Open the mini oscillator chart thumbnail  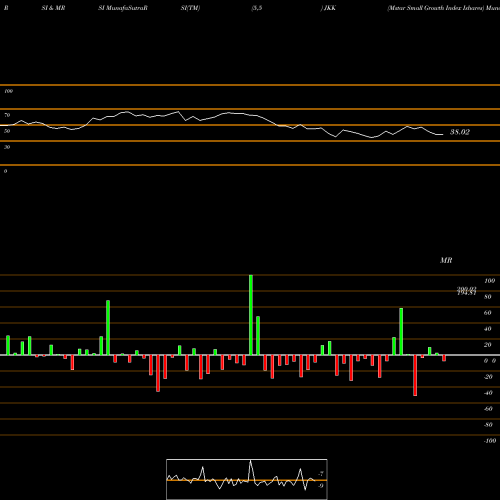coord(247,479)
